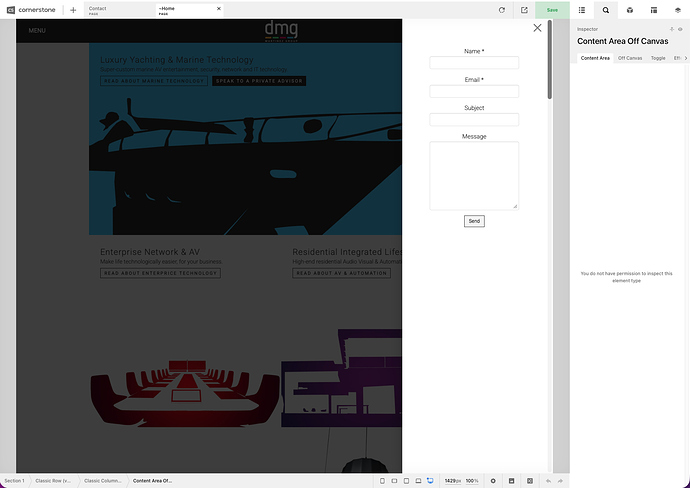The width and height of the screenshot is (690, 488).
Task: Click the red conference room illustration
Action: [185, 393]
